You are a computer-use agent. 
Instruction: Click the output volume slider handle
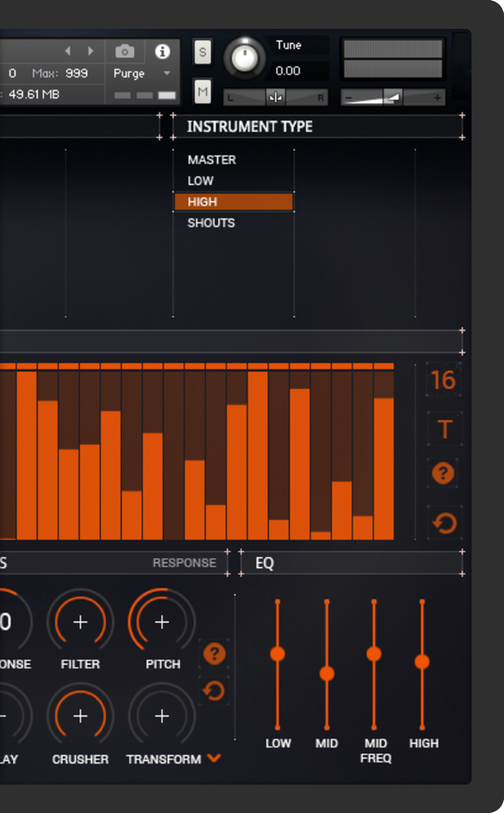click(393, 97)
